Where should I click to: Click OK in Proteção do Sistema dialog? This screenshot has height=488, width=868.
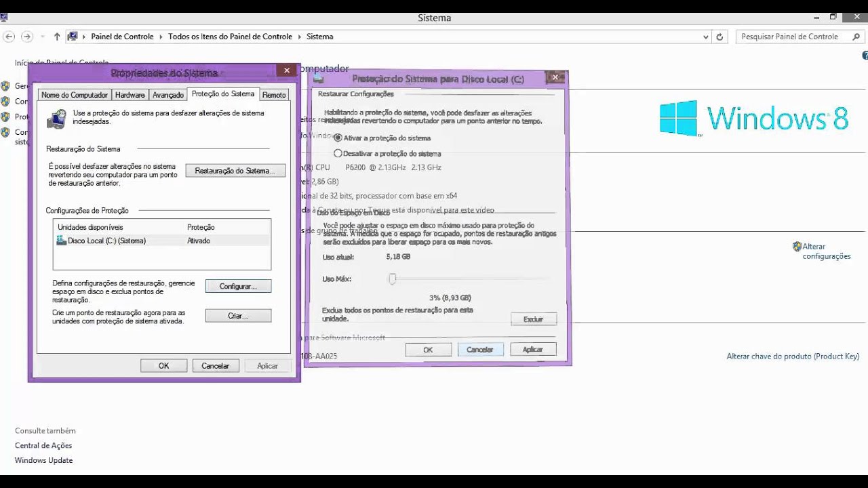[428, 350]
